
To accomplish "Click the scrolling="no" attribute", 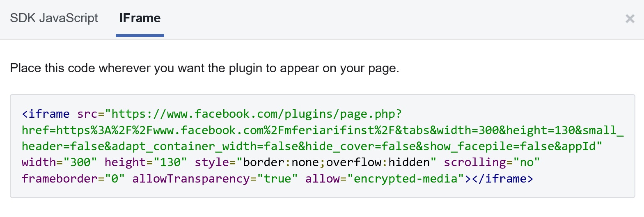I will point(491,162).
